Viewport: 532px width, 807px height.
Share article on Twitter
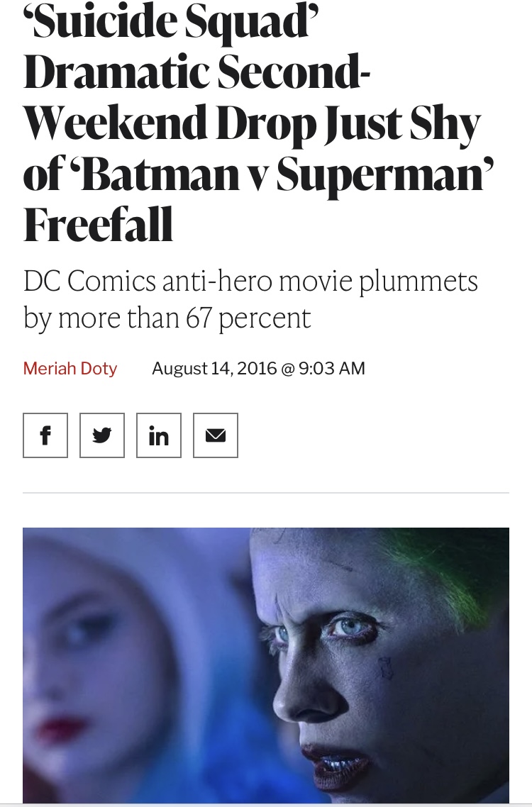(102, 435)
